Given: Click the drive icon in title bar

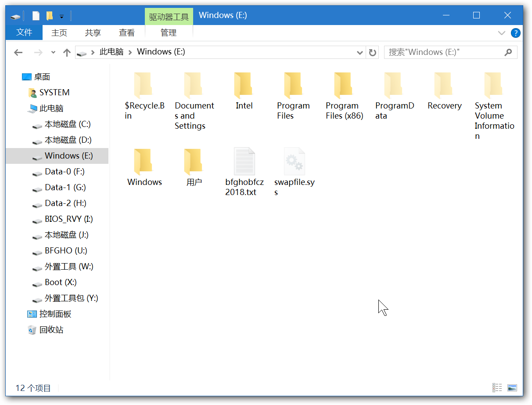Looking at the screenshot, I should pos(16,16).
